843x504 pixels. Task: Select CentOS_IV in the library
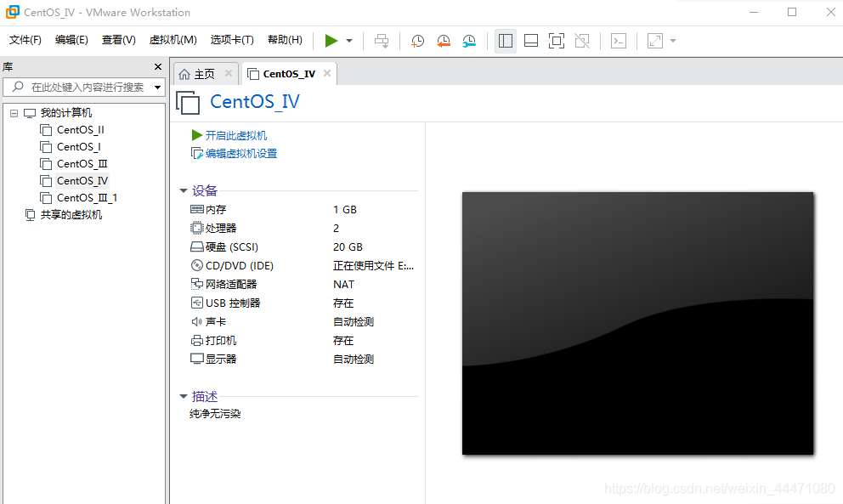coord(82,181)
